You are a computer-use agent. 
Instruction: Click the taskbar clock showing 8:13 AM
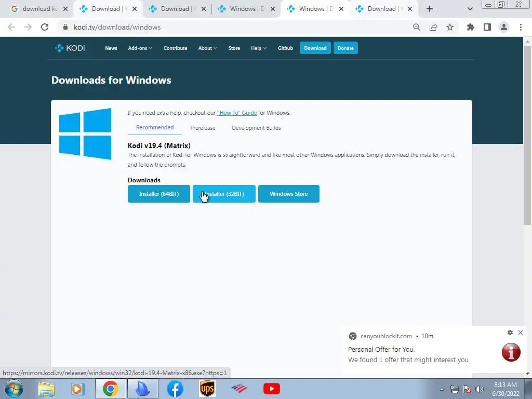[506, 389]
